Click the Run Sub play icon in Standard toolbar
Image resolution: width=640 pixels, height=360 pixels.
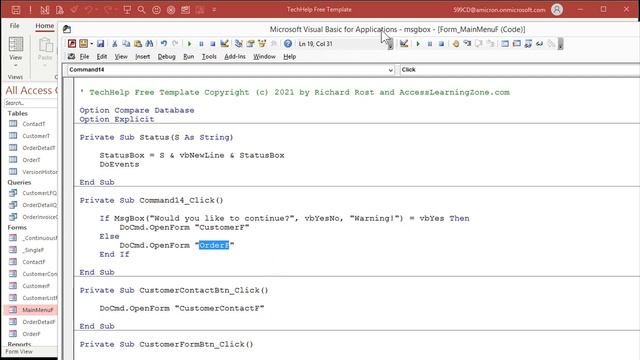[x=189, y=44]
